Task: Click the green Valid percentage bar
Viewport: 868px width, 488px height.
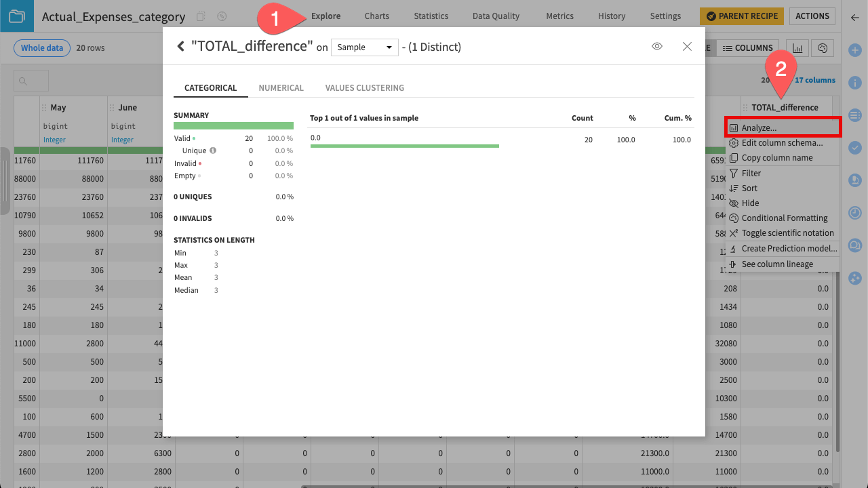Action: tap(233, 125)
